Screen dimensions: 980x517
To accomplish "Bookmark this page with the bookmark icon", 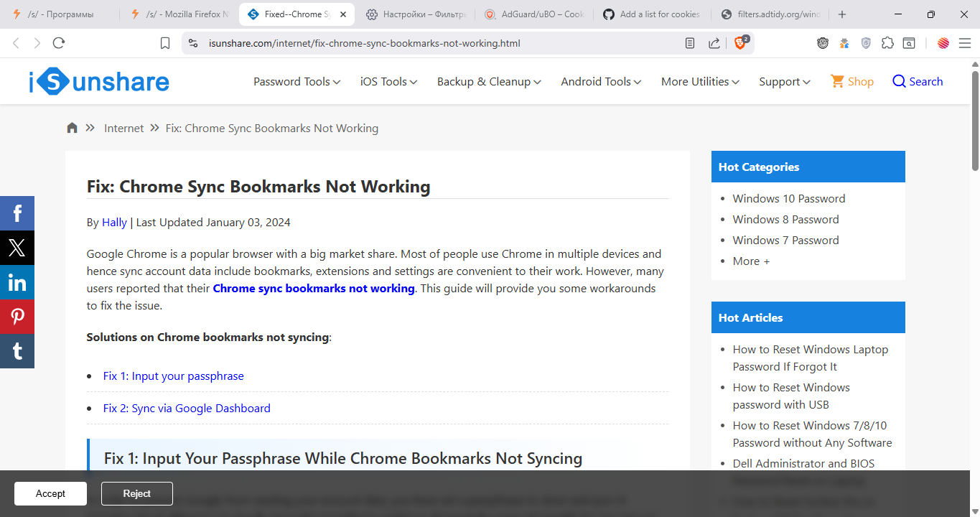I will [x=165, y=43].
